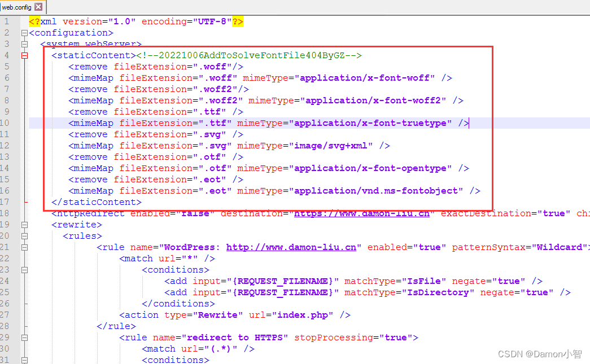Click the closing </conditions> tag
590x364 pixels.
click(178, 304)
